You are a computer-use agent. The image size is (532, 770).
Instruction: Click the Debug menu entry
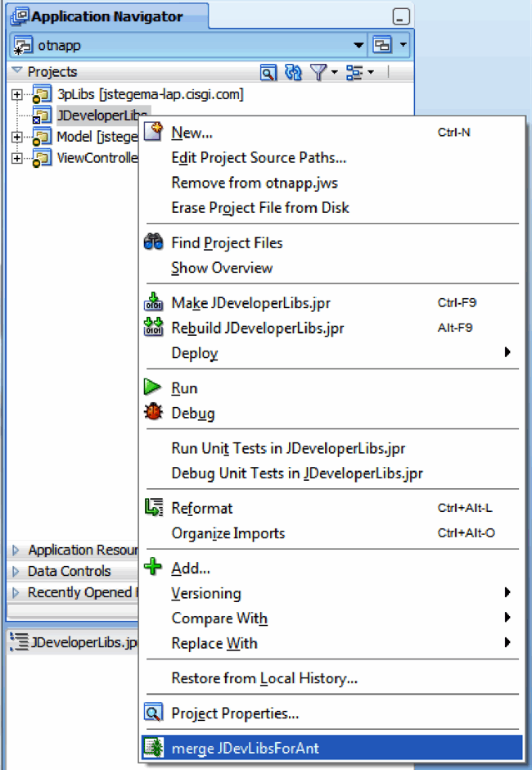coord(192,414)
